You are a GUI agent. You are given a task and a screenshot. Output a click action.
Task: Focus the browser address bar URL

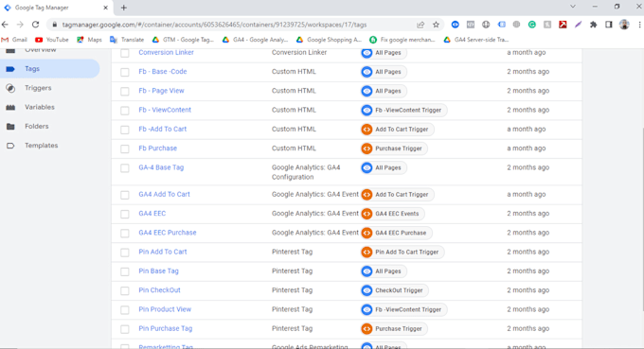tap(214, 25)
